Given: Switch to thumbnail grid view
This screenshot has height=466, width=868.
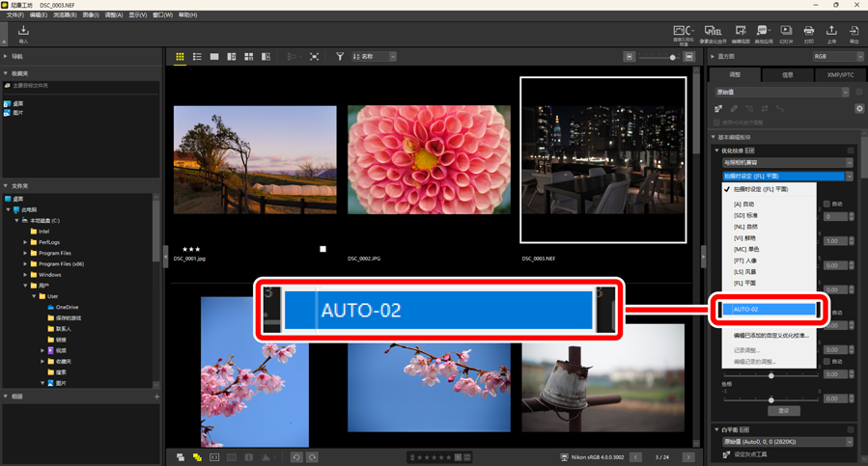Looking at the screenshot, I should [180, 57].
